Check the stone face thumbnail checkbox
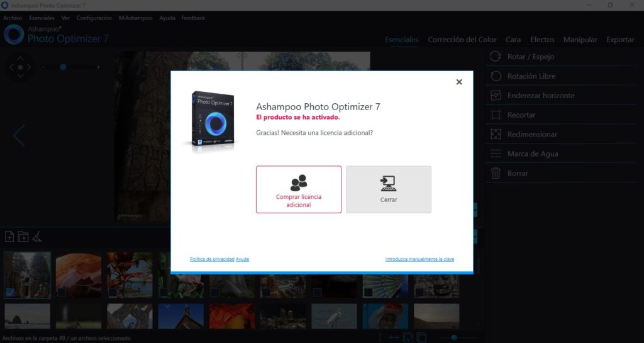This screenshot has width=644, height=343. click(419, 292)
